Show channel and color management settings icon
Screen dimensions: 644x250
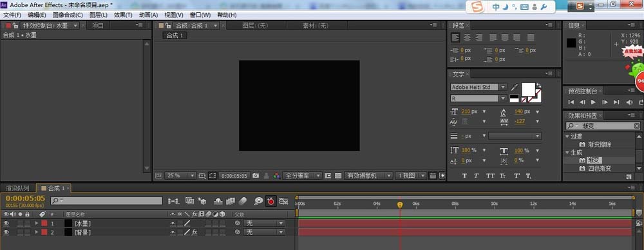[277, 175]
